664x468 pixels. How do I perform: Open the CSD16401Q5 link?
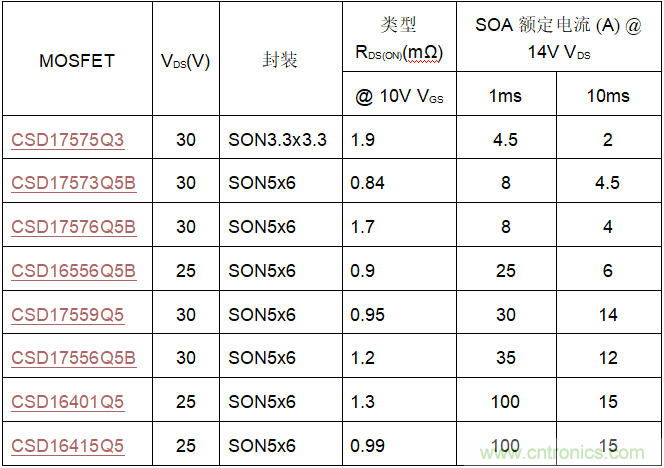68,402
